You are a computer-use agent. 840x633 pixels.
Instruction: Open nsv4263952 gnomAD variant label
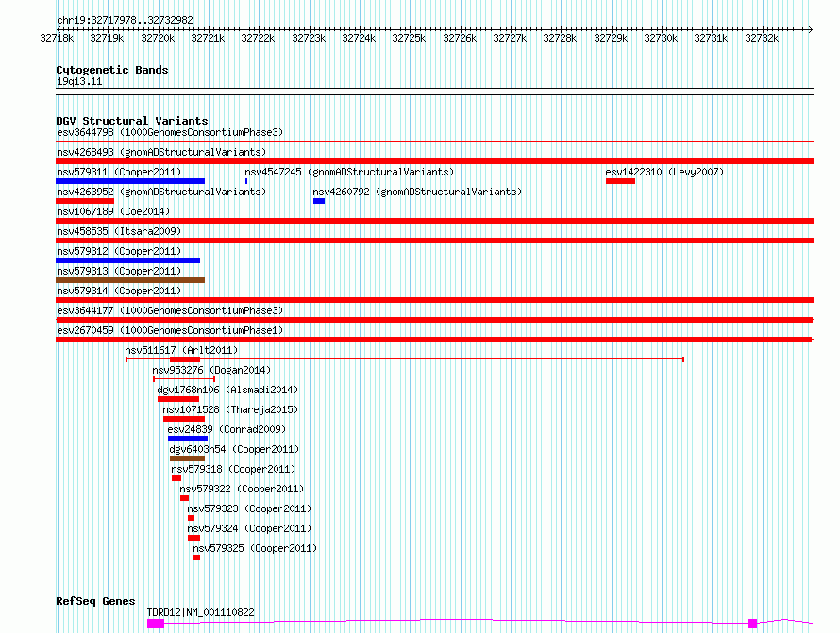click(x=161, y=192)
